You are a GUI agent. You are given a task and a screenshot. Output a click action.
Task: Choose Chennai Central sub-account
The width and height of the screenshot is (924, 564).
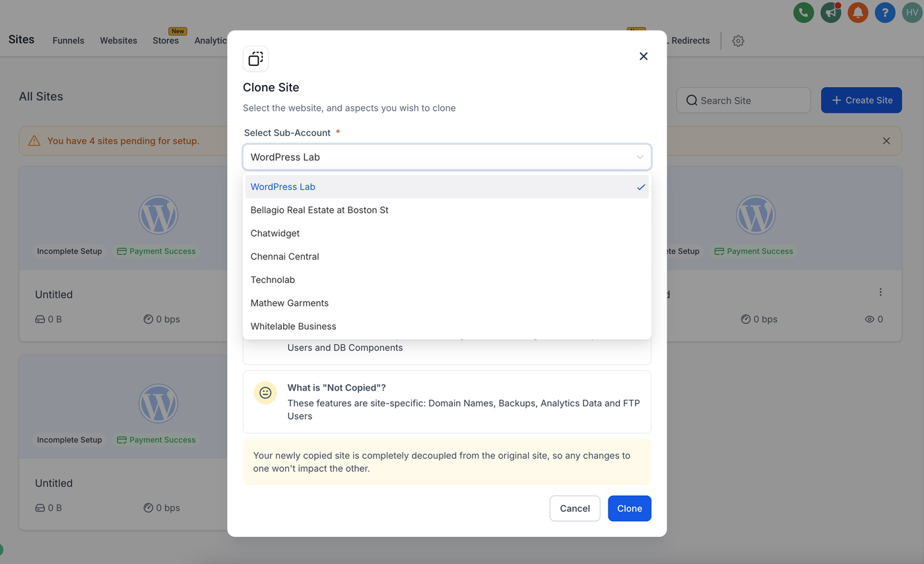[447, 256]
